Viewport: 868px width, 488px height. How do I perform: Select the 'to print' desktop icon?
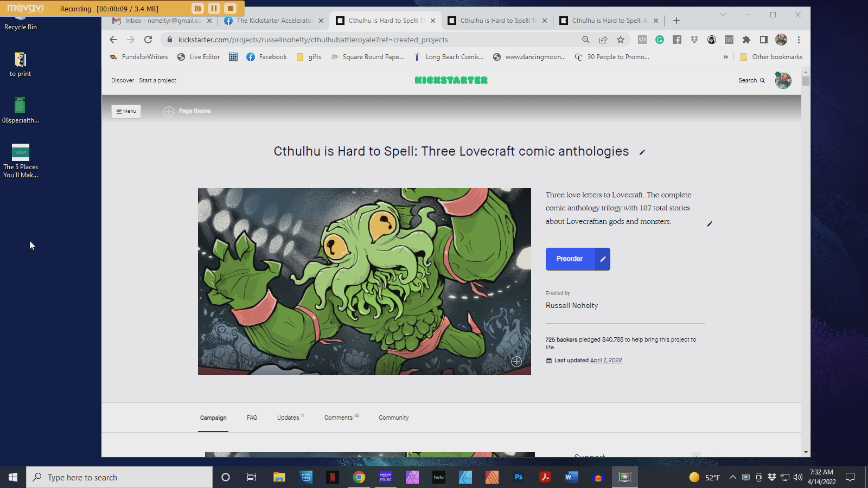point(20,65)
